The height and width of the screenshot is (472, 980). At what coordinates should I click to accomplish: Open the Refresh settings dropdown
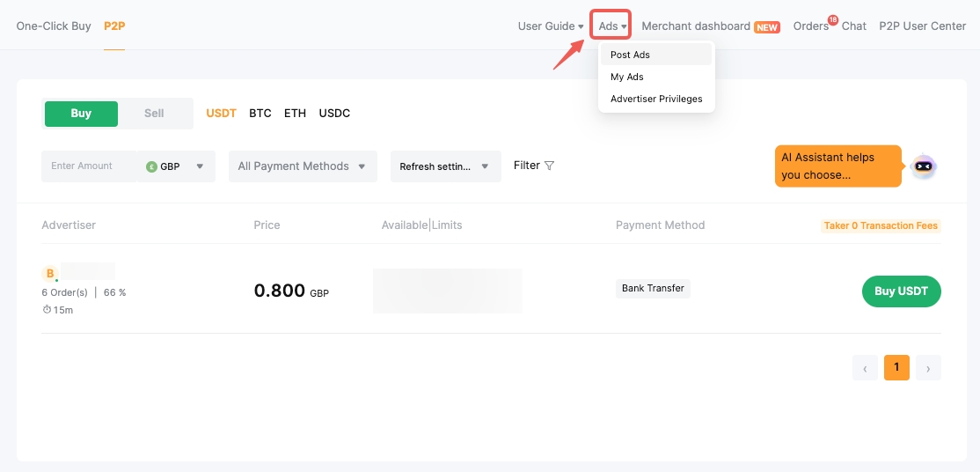pyautogui.click(x=445, y=166)
